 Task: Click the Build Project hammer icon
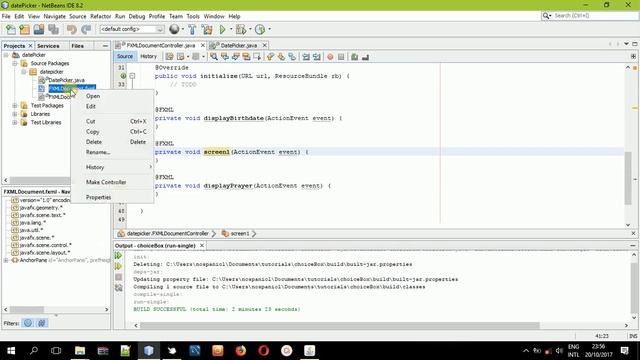pos(192,29)
